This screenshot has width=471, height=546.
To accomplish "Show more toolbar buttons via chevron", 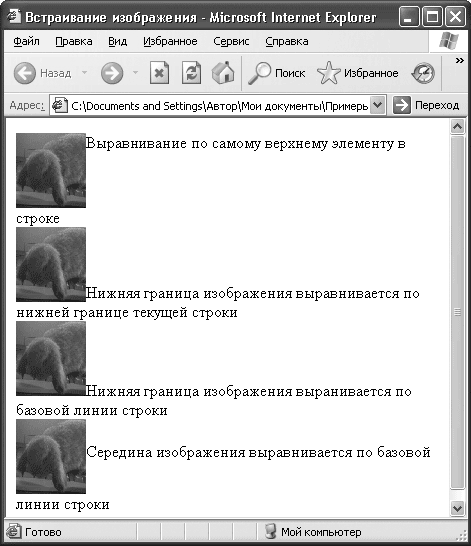I will [460, 61].
